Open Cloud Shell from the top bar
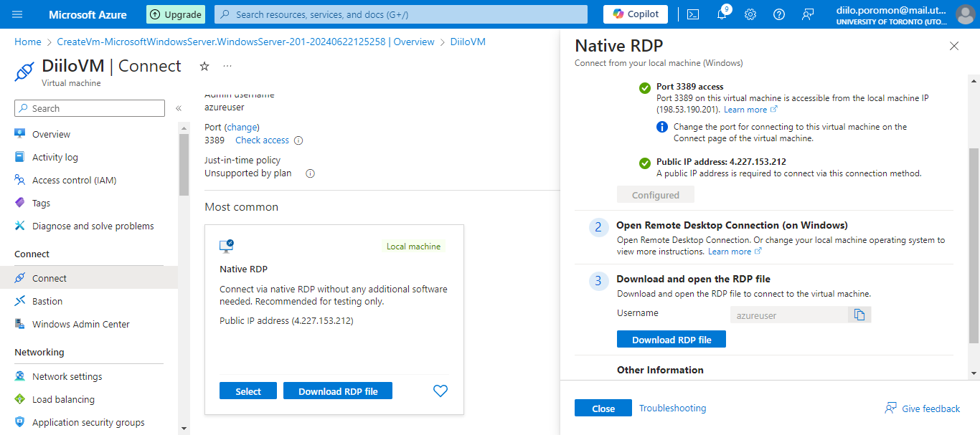980x435 pixels. pyautogui.click(x=693, y=14)
